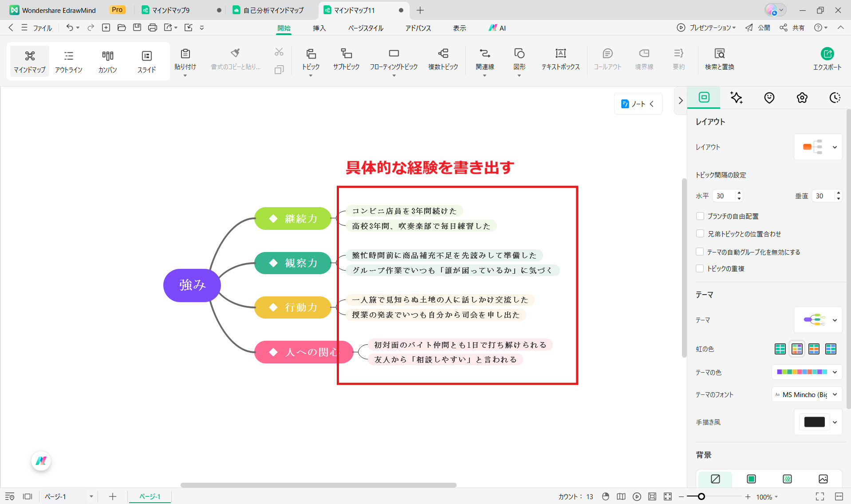Click the floating AI assistant icon
The image size is (851, 504).
pyautogui.click(x=41, y=461)
